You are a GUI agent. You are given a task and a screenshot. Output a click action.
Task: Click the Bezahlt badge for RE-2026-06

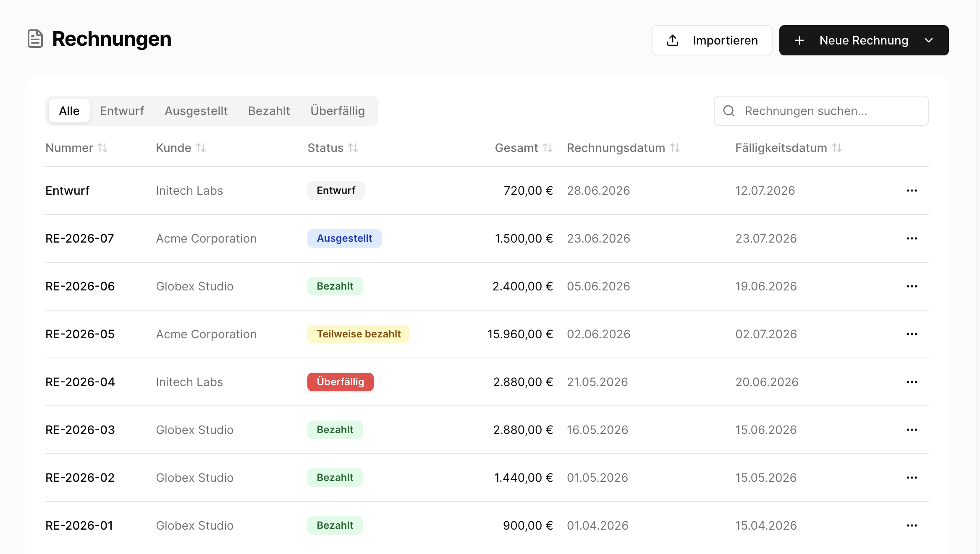click(x=335, y=286)
